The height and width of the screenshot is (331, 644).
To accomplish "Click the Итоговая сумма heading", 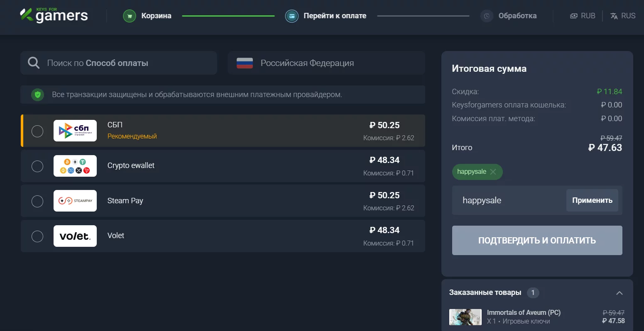I will point(489,69).
